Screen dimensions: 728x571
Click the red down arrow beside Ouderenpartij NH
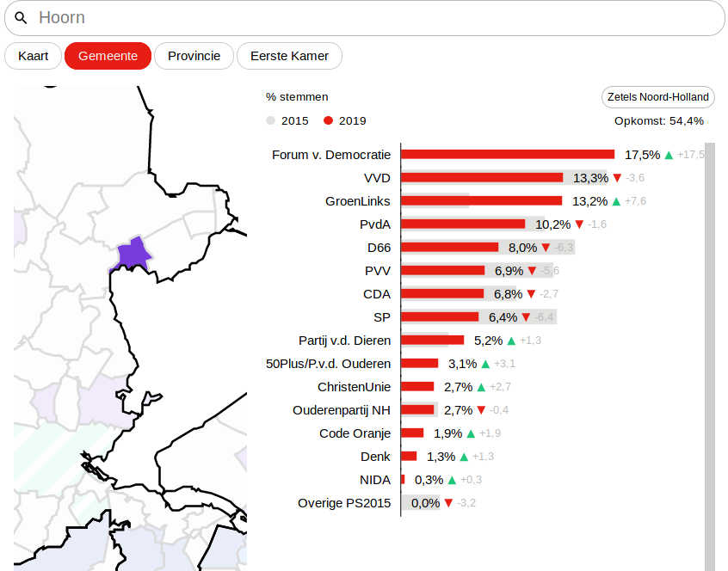coord(481,410)
